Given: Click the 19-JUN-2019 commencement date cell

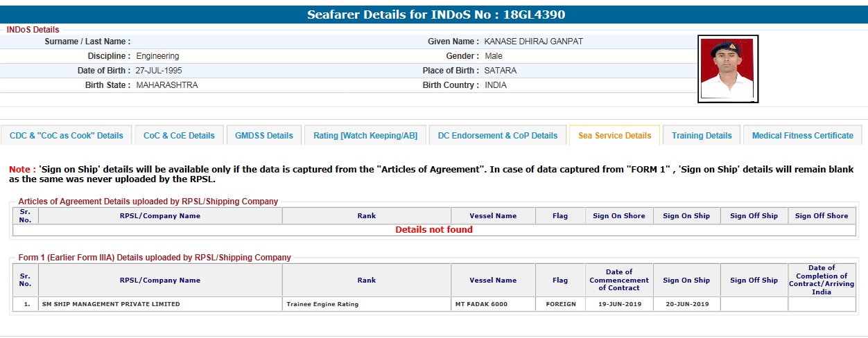Looking at the screenshot, I should (619, 304).
